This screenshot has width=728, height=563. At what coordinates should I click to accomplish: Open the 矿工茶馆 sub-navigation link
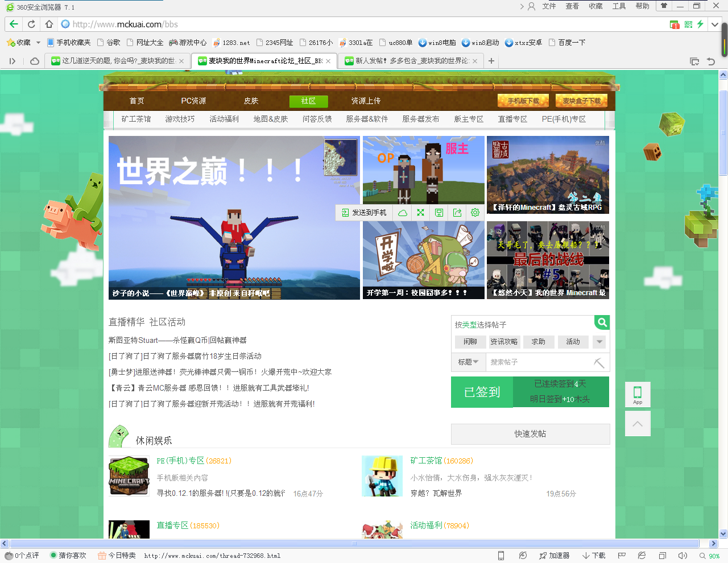pos(136,119)
